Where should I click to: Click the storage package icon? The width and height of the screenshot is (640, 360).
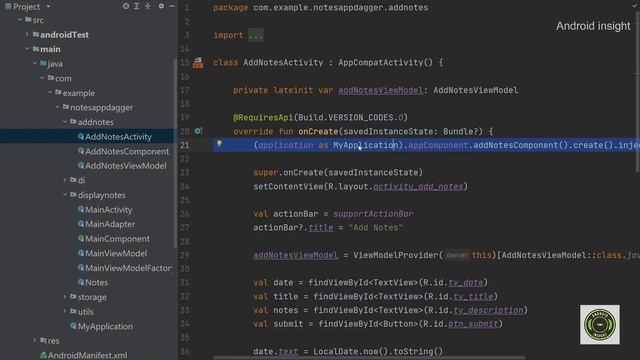tap(73, 297)
